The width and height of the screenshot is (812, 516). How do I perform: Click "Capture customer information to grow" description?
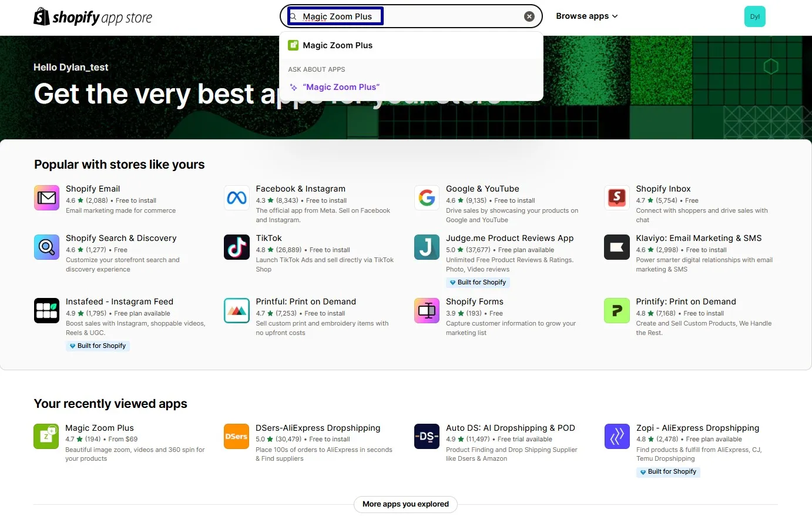tap(511, 328)
